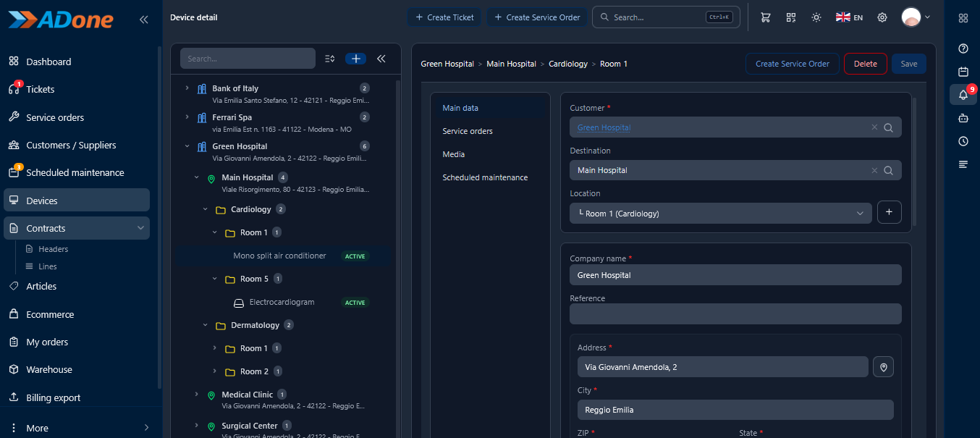Collapse the left navigation sidebar
This screenshot has width=980, height=438.
[x=143, y=20]
